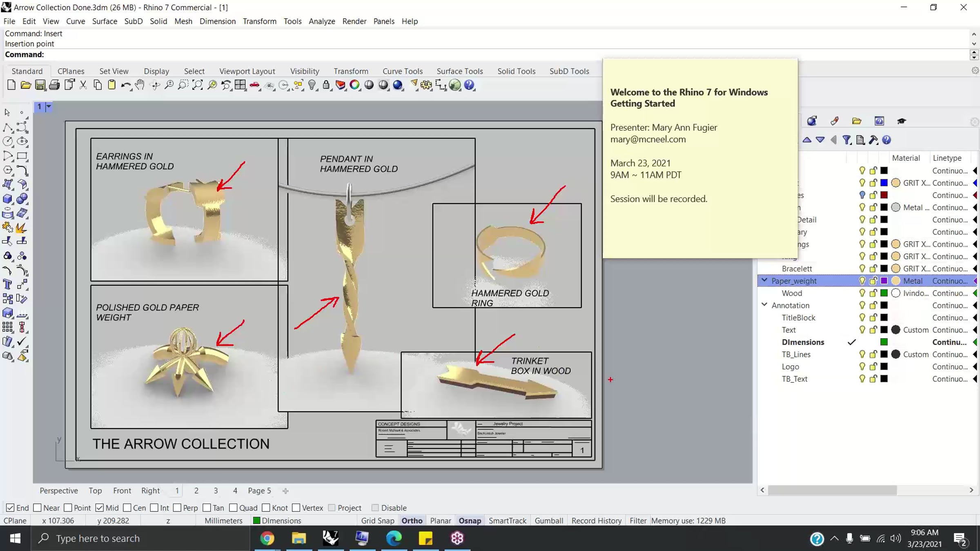Open the Dimension menu
The height and width of the screenshot is (551, 980).
click(217, 21)
